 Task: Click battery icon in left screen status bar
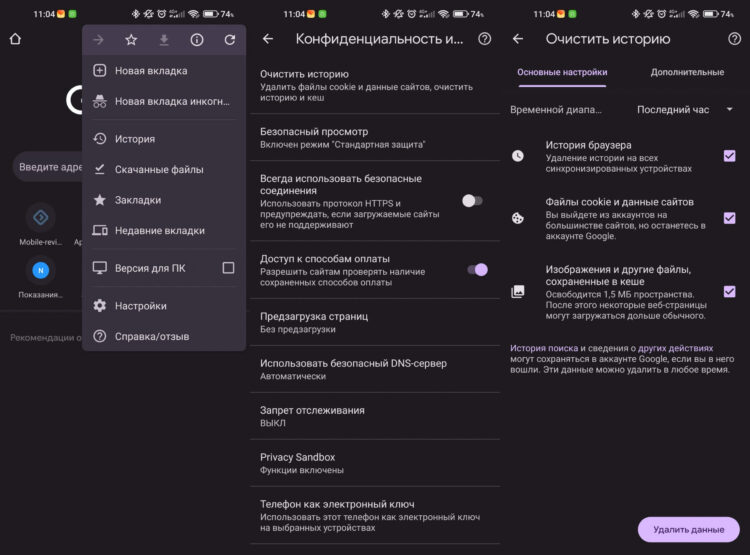pos(210,14)
